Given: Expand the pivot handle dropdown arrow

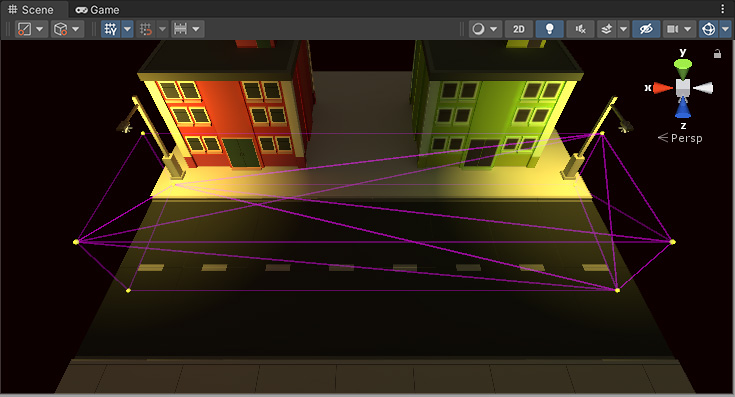Looking at the screenshot, I should pyautogui.click(x=40, y=29).
